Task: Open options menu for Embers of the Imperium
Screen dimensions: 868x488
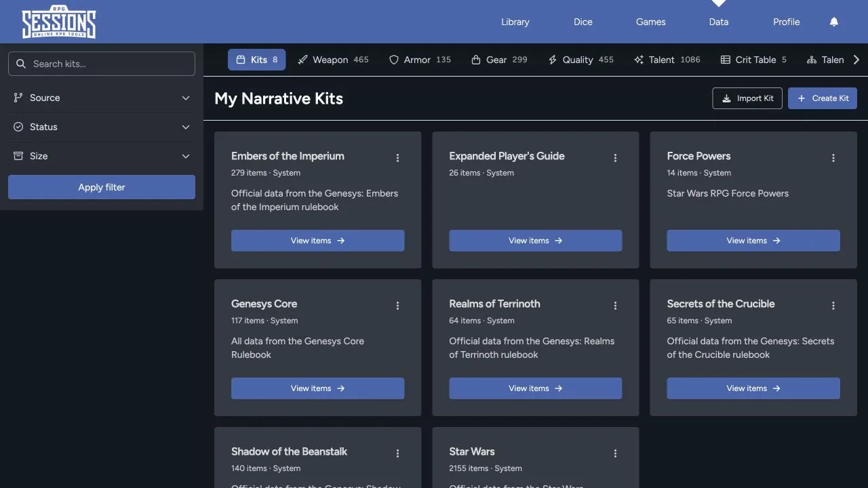Action: point(397,158)
